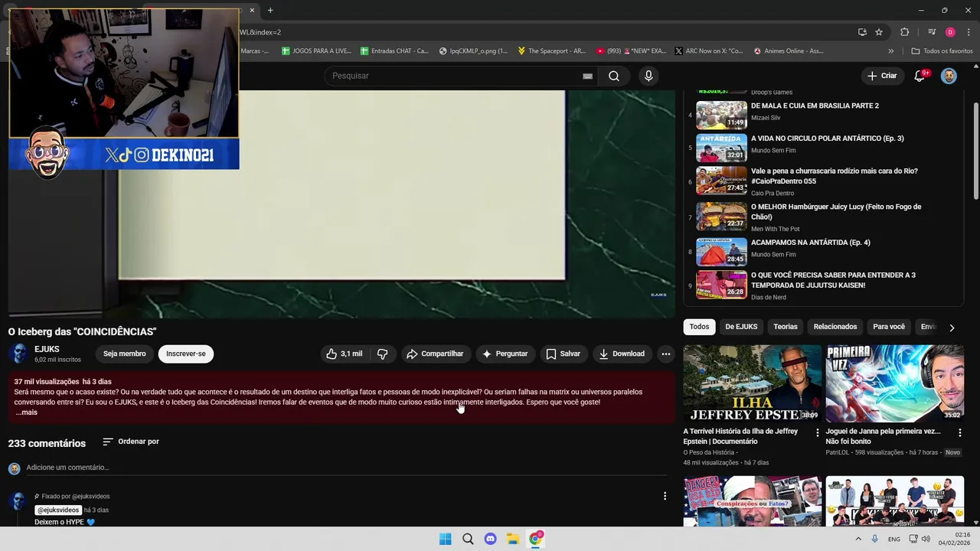Select the Todos filter chip
This screenshot has width=980, height=551.
pos(699,327)
